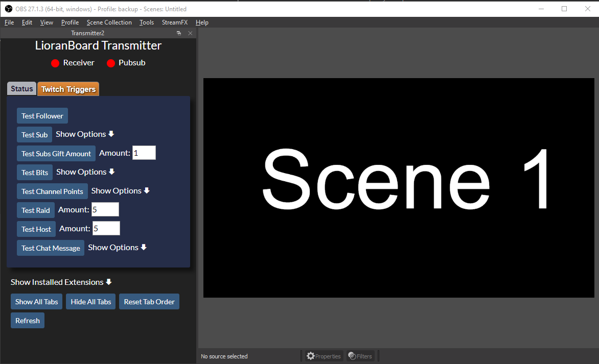The height and width of the screenshot is (364, 599).
Task: Expand Show Options for Test Sub
Action: point(85,134)
